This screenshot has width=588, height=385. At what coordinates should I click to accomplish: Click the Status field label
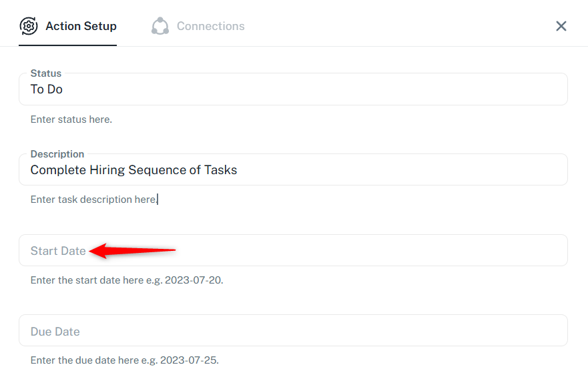(x=46, y=73)
